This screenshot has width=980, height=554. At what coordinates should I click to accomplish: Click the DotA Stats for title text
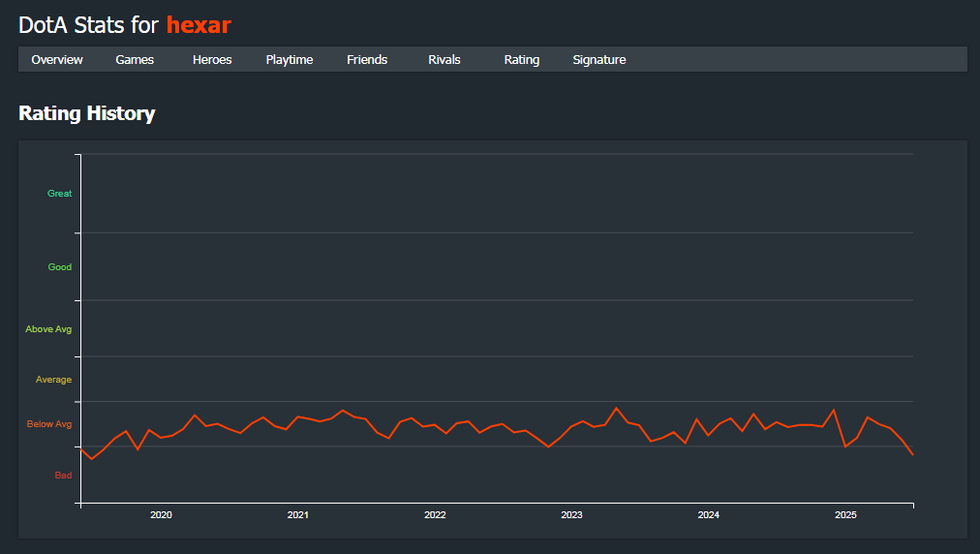click(x=89, y=25)
